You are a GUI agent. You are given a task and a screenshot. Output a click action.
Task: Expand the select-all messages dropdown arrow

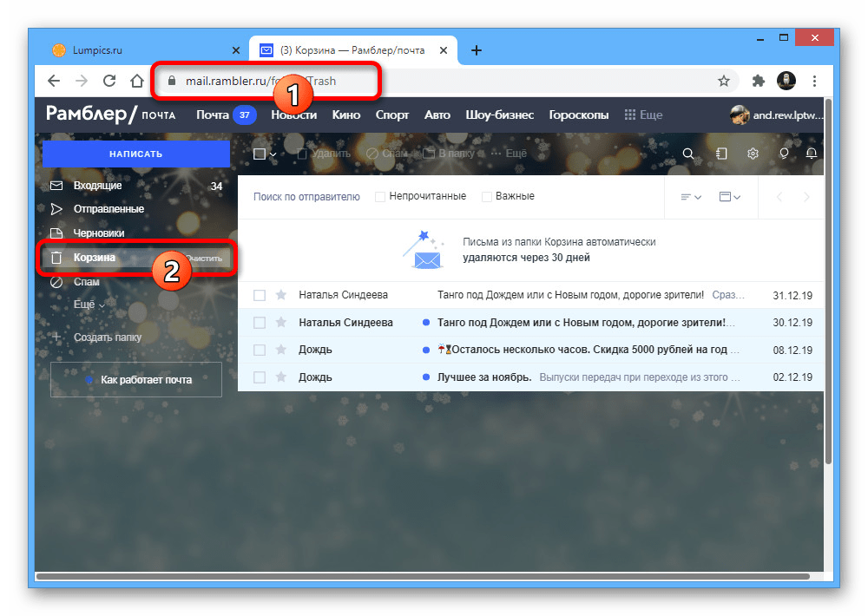click(x=273, y=153)
